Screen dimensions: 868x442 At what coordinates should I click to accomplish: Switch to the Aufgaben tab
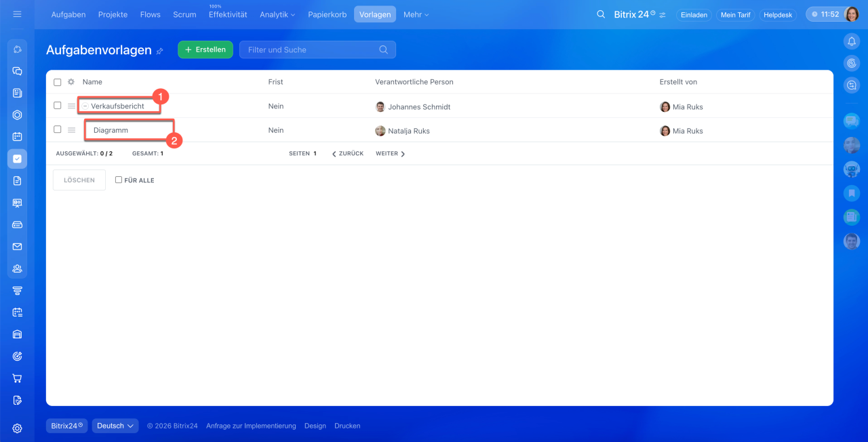pos(68,14)
